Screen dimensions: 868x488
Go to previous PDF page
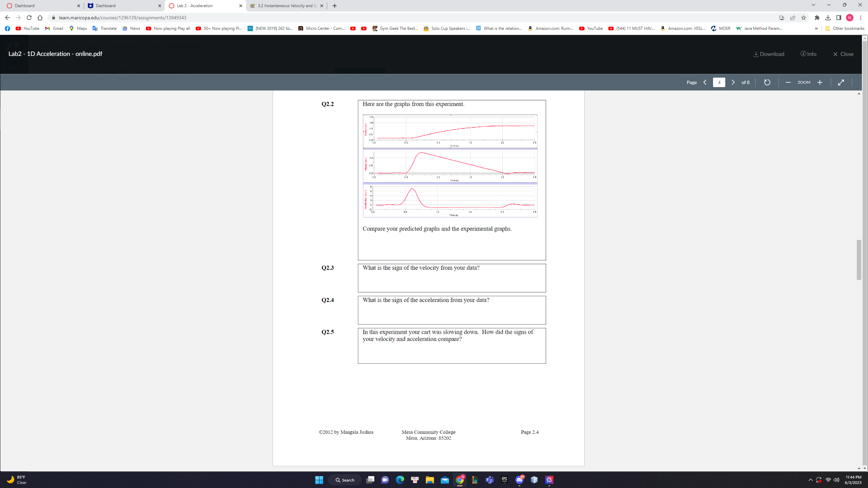[x=705, y=82]
